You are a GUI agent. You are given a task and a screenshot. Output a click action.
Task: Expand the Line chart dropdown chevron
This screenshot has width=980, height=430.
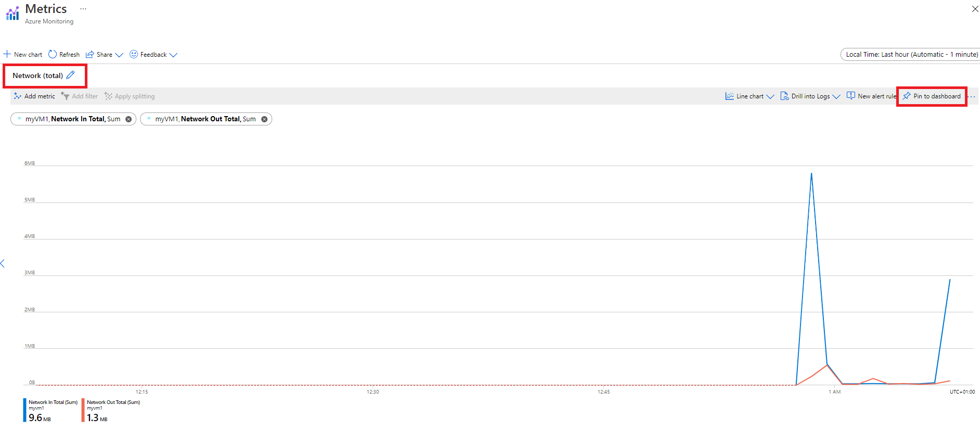click(x=770, y=96)
